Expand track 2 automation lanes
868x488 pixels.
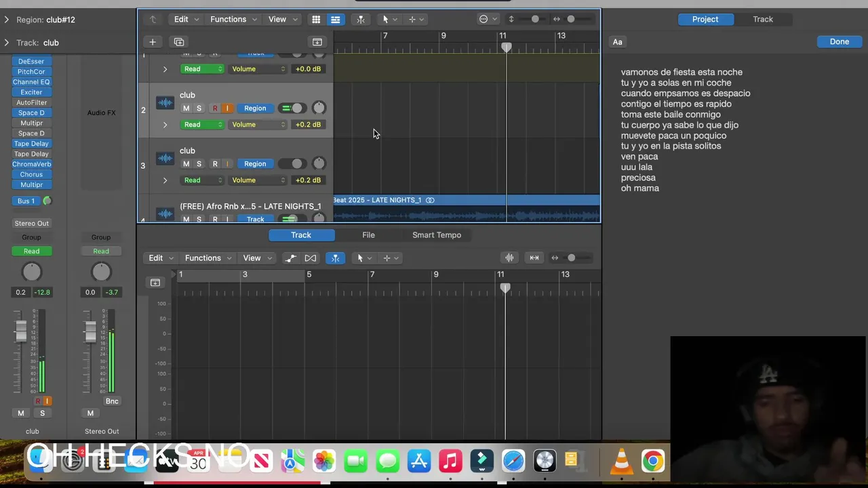click(165, 125)
